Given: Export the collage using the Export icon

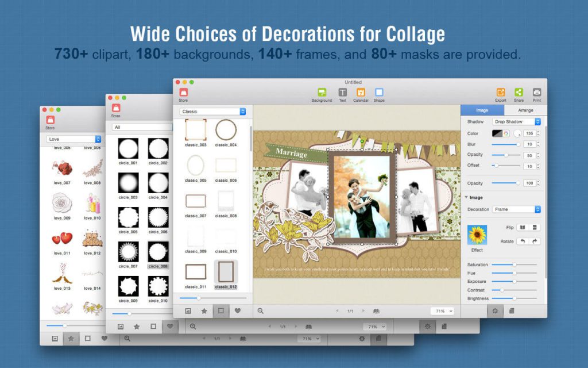Looking at the screenshot, I should (501, 94).
